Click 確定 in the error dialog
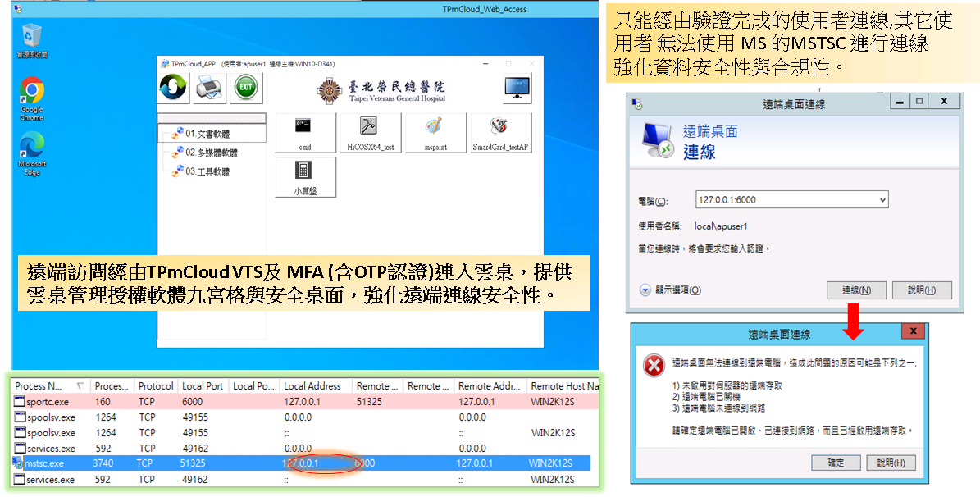Viewport: 980px width, 497px height. point(836,463)
